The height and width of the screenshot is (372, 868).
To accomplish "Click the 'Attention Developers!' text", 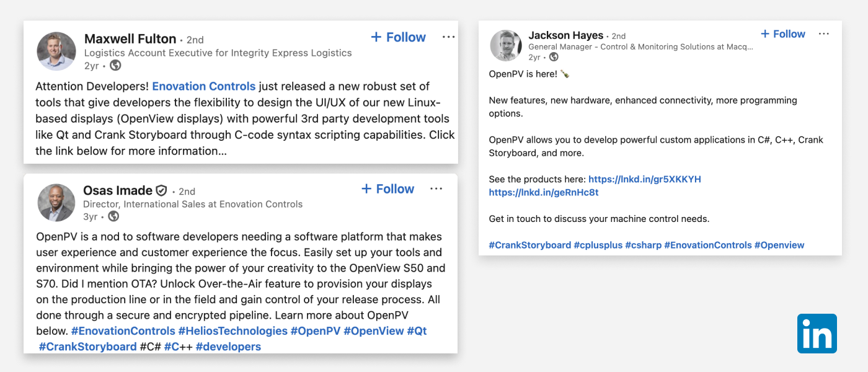I will [x=92, y=86].
